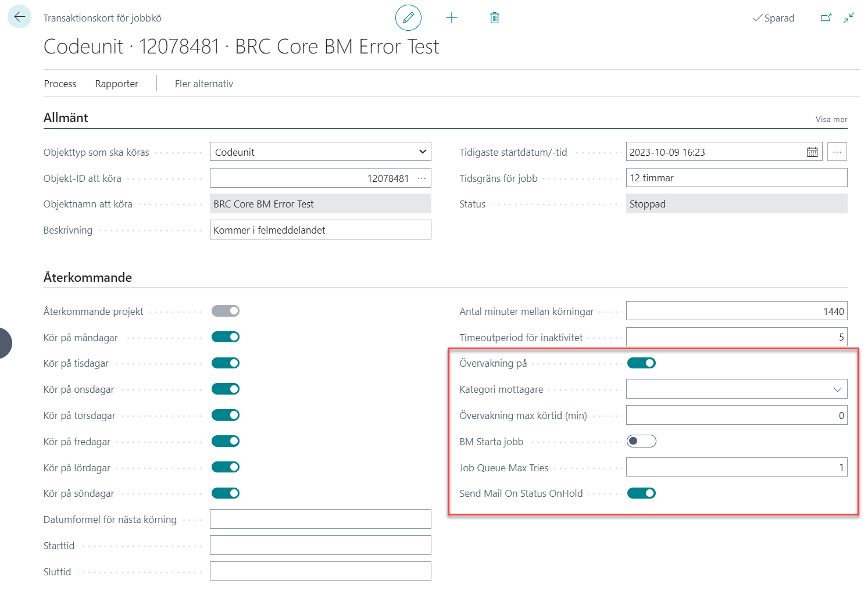Create new entry with plus icon
868x591 pixels.
pos(452,18)
